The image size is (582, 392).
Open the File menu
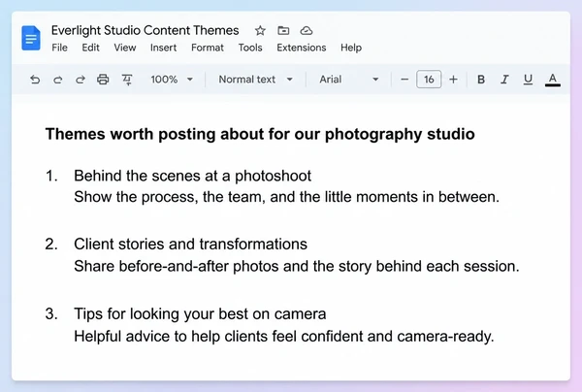(59, 48)
